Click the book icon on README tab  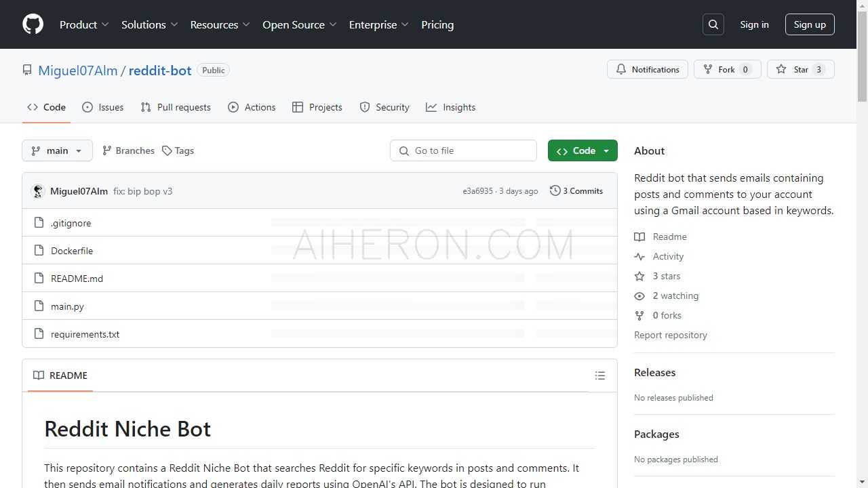click(x=39, y=375)
